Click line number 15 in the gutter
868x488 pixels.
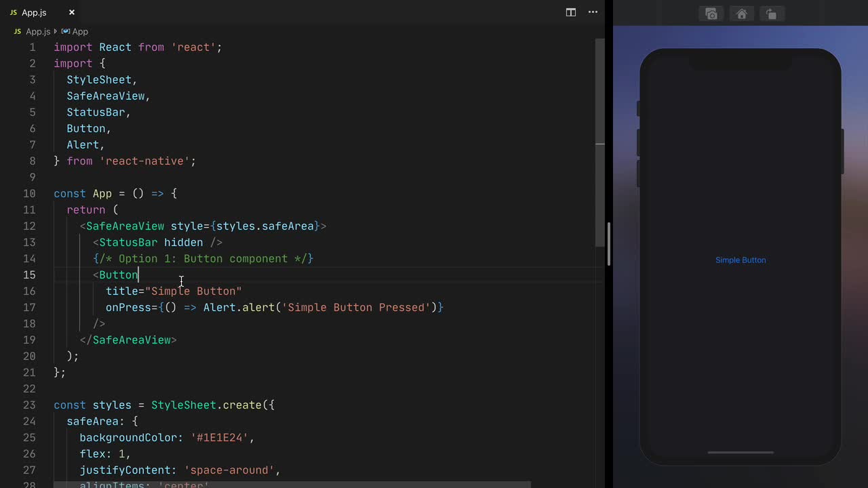pyautogui.click(x=29, y=274)
